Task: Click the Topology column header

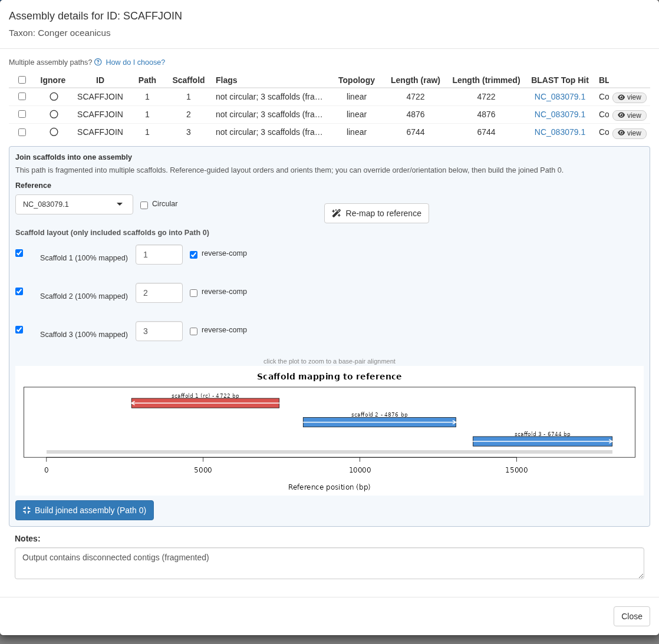Action: pos(357,80)
